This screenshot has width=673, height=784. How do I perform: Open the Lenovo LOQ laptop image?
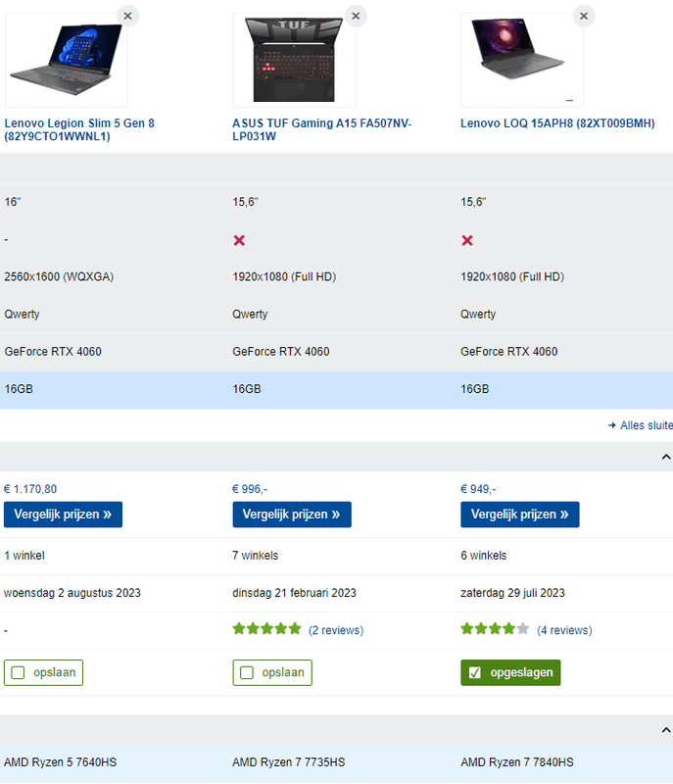click(x=521, y=60)
